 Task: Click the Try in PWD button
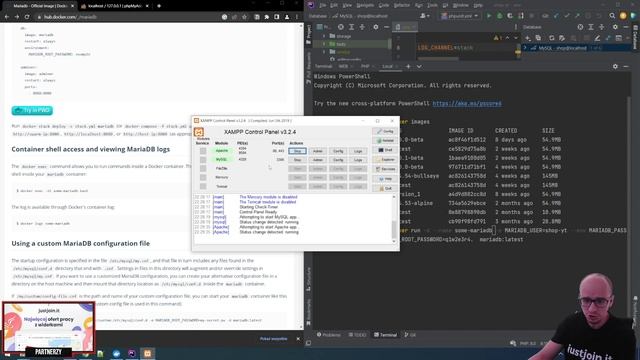(x=32, y=110)
